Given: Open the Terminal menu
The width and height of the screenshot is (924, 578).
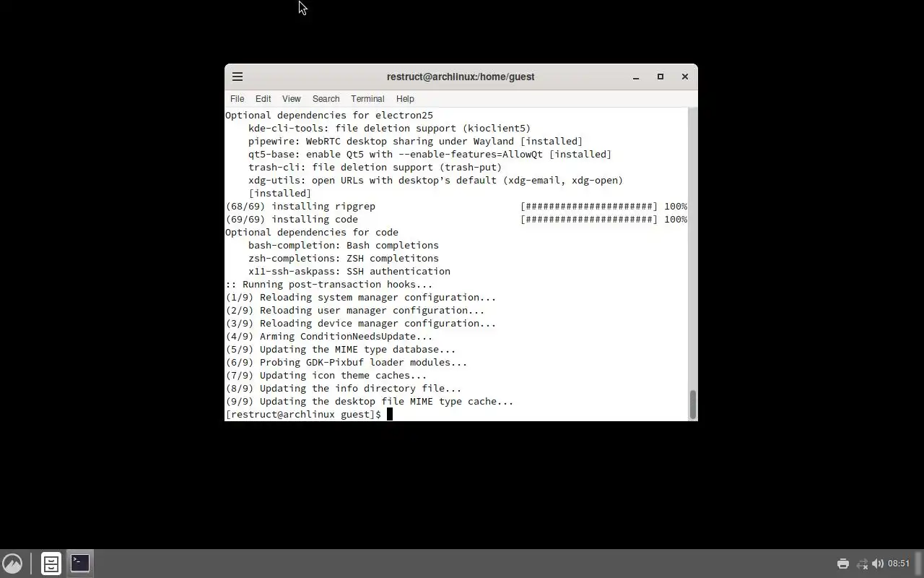Looking at the screenshot, I should point(367,99).
